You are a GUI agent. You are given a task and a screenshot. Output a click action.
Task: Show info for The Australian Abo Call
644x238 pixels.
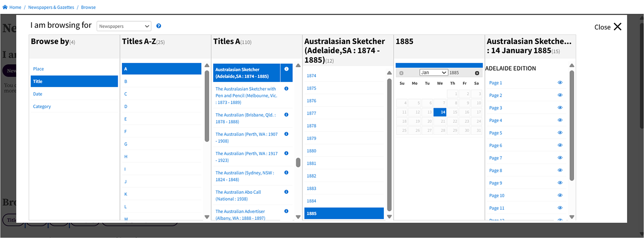pos(286,192)
